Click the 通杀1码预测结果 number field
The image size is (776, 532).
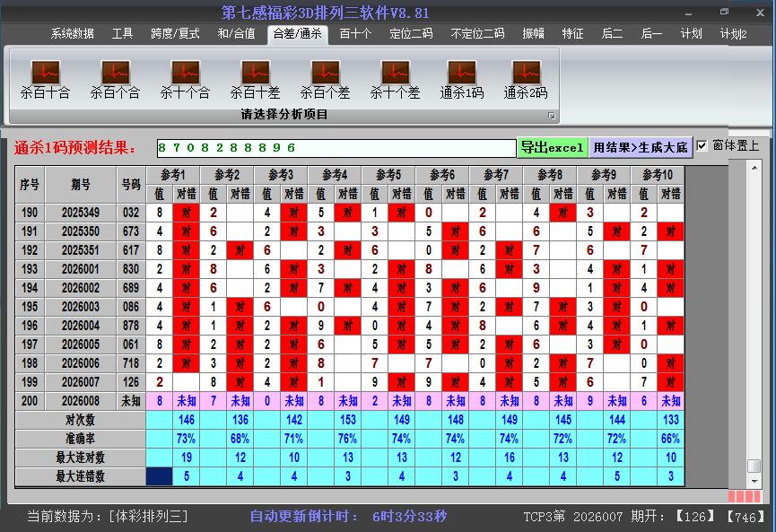336,147
